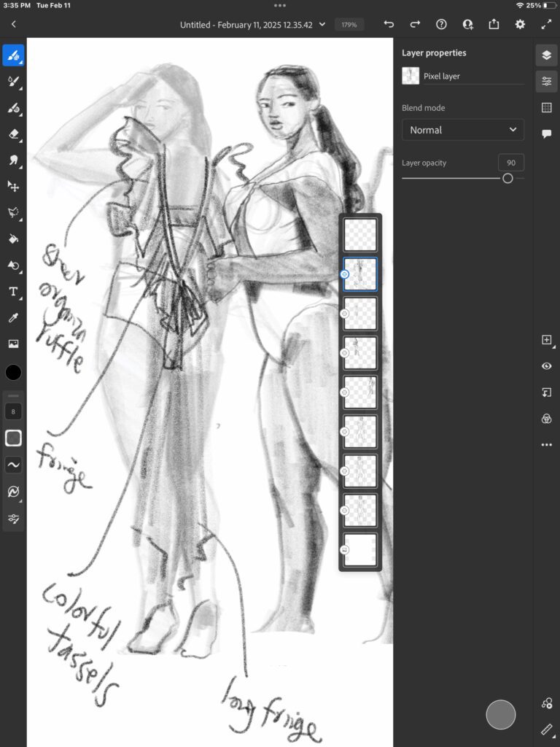The image size is (560, 747).
Task: Open the Share export icon
Action: 494,24
